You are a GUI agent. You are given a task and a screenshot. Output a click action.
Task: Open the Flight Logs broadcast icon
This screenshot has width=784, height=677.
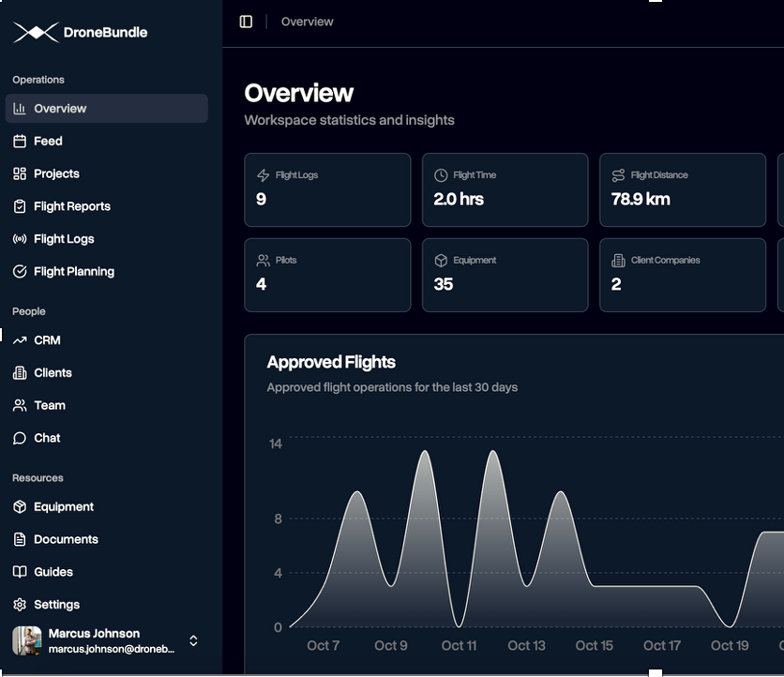click(x=20, y=238)
